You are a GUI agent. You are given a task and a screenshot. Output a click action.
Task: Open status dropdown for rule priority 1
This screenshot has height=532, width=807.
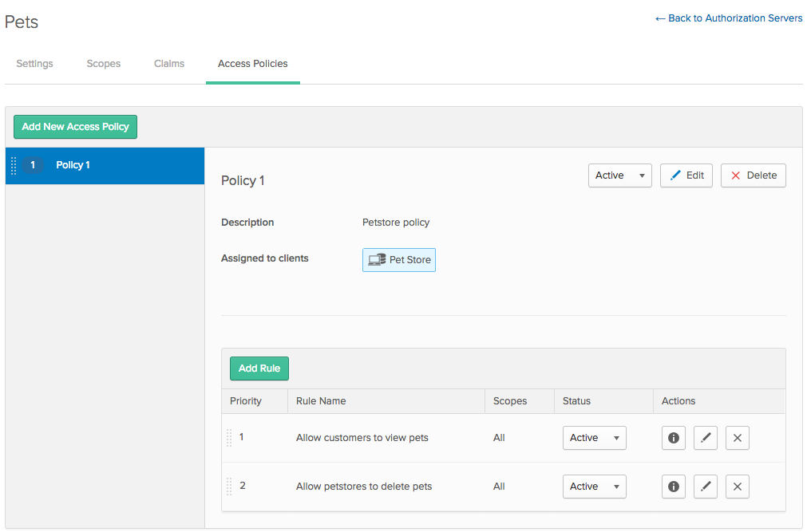click(x=594, y=438)
